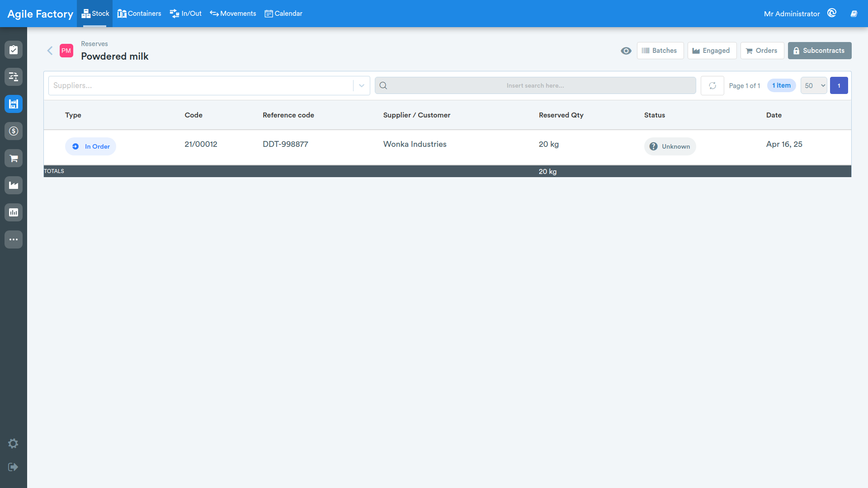Open the more options ellipsis icon
The height and width of the screenshot is (488, 868).
coord(14,239)
